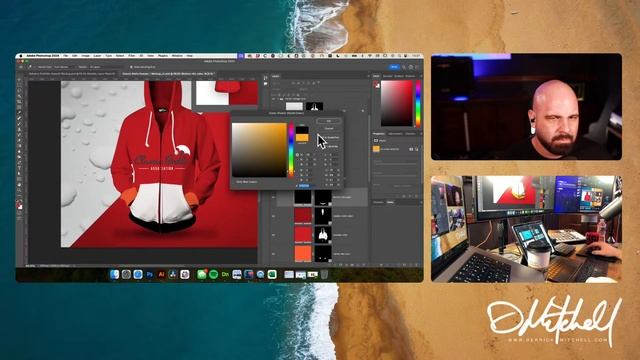Open Illustrator from the Dock
The height and width of the screenshot is (360, 640).
[x=161, y=275]
